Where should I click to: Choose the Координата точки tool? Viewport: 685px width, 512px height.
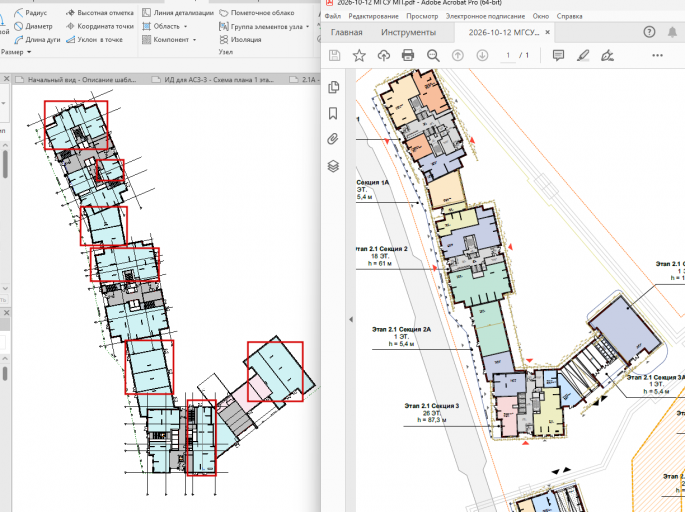(100, 26)
